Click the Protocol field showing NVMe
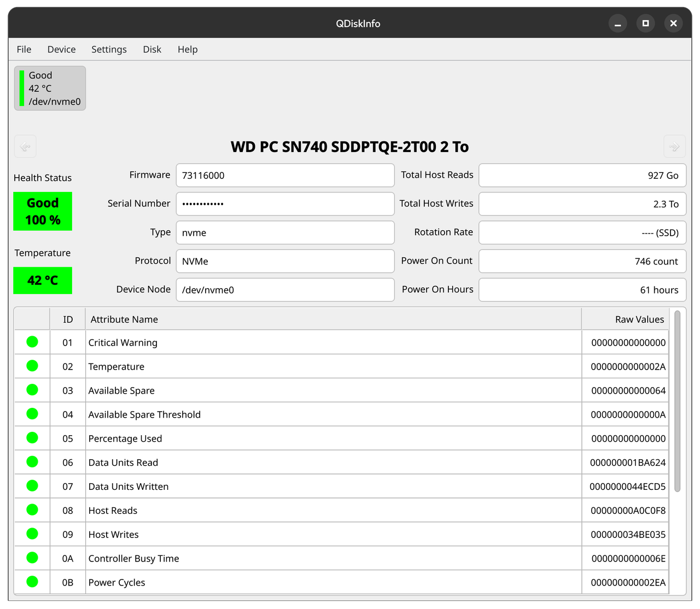Viewport: 700px width, 609px height. [x=285, y=261]
